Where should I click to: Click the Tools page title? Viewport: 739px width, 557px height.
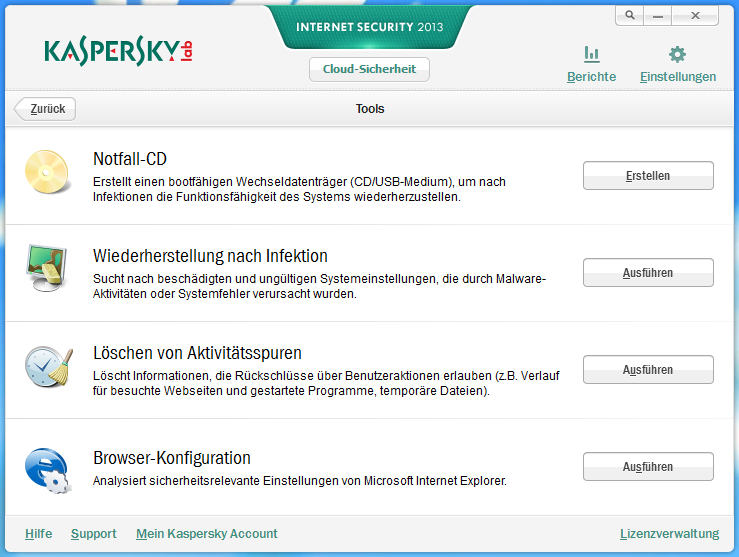(370, 109)
